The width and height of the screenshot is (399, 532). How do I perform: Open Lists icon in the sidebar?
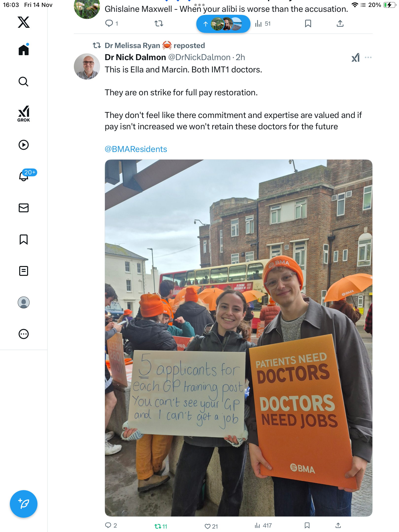pyautogui.click(x=24, y=271)
